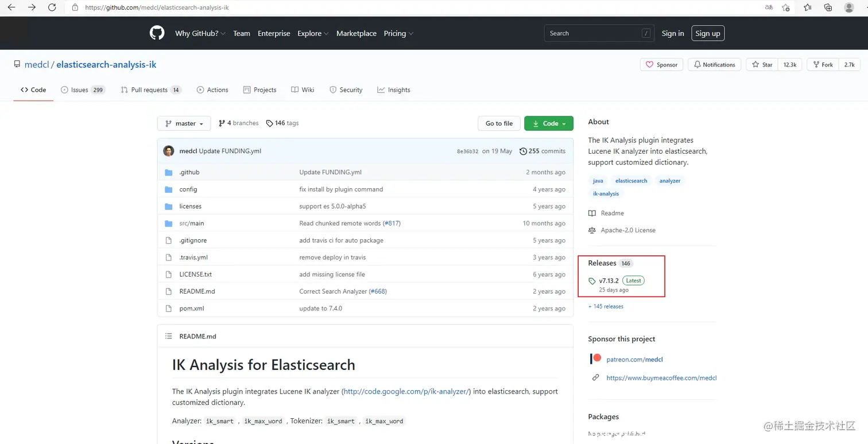Expand the Why GitHub? menu
The width and height of the screenshot is (868, 444).
click(200, 33)
